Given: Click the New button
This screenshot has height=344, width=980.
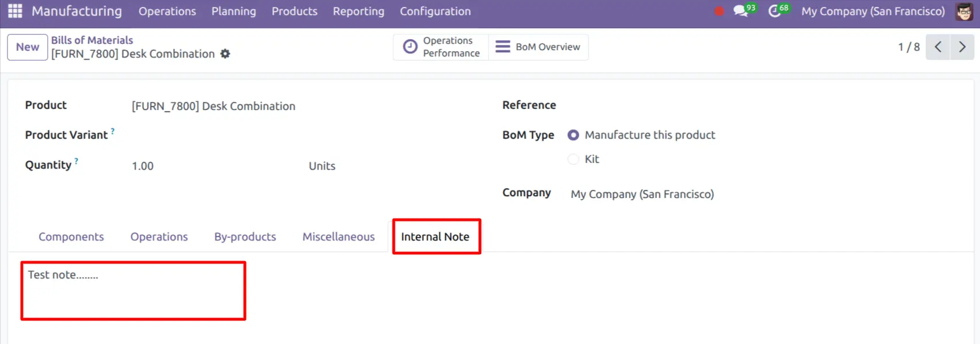Looking at the screenshot, I should point(28,47).
